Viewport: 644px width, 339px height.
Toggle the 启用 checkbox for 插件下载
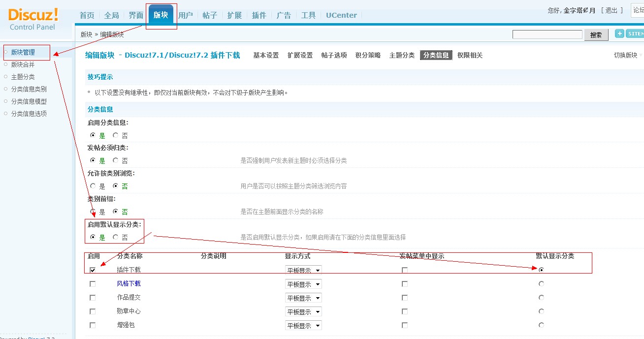tap(93, 270)
